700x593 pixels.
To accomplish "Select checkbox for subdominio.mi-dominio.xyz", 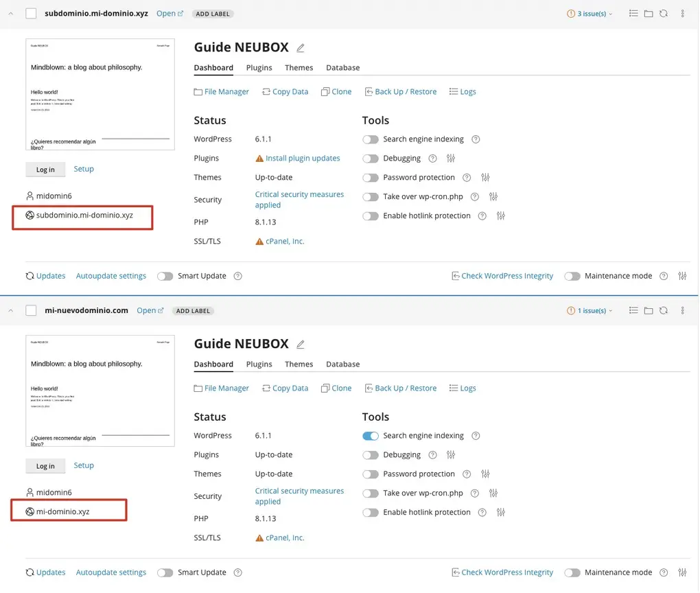I will point(31,14).
